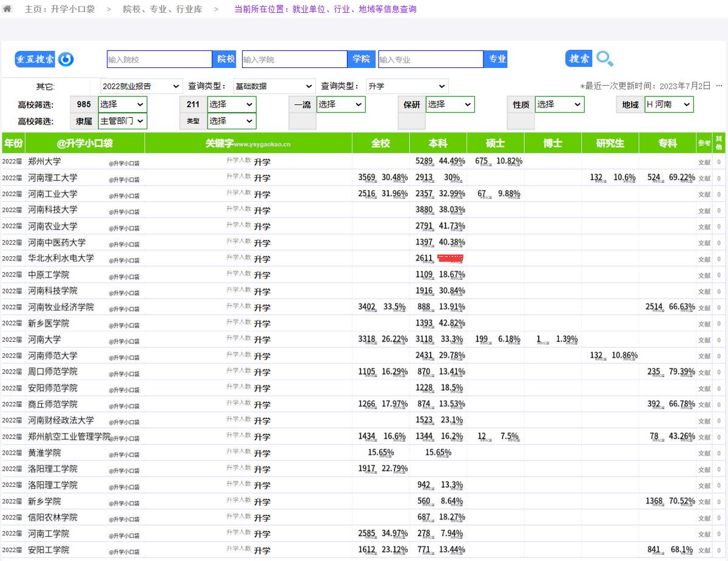Open the 隶属 主管部门 dropdown
728x561 pixels.
click(123, 121)
